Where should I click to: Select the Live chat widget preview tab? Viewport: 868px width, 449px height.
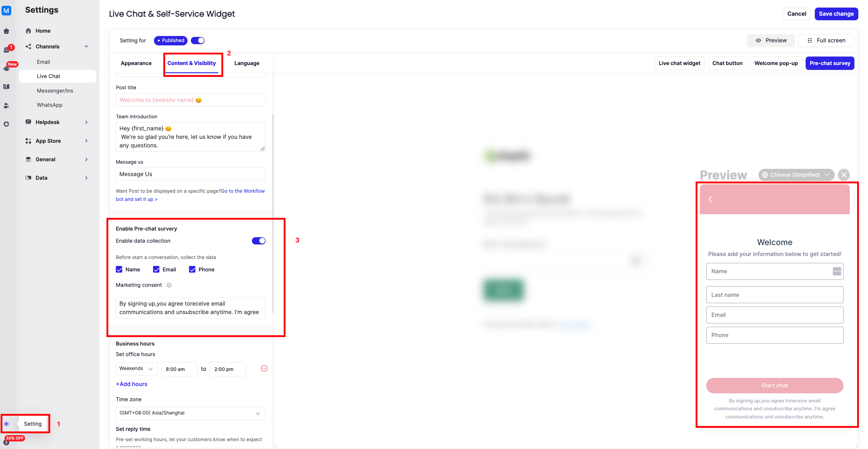pyautogui.click(x=679, y=63)
